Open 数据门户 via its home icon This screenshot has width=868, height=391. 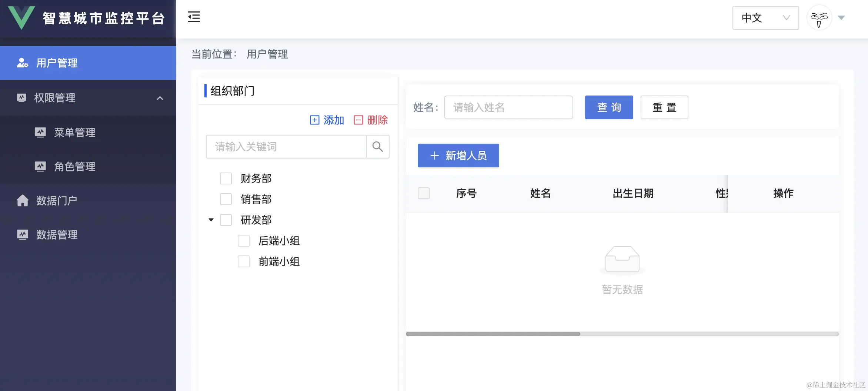click(23, 200)
